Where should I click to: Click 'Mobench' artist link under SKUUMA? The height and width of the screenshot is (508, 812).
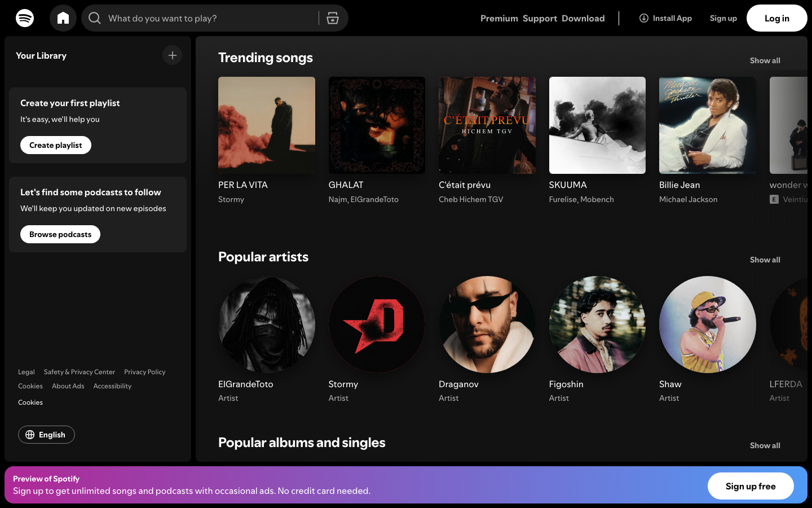[x=597, y=199]
